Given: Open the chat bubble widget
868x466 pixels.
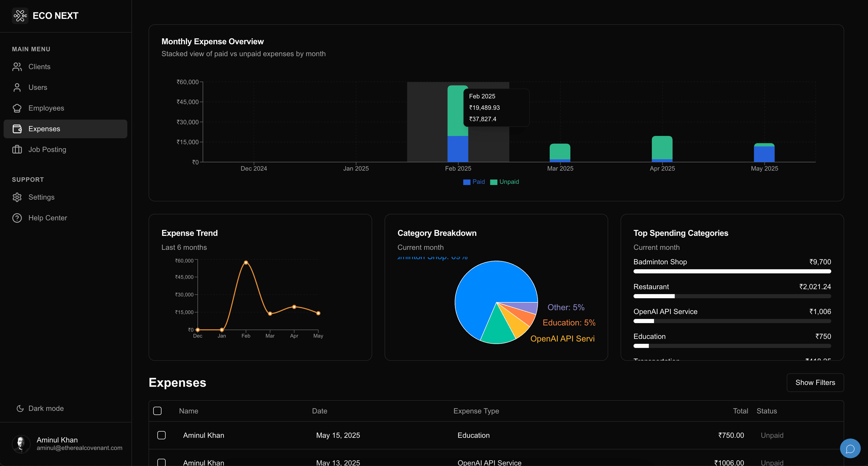Looking at the screenshot, I should (850, 448).
